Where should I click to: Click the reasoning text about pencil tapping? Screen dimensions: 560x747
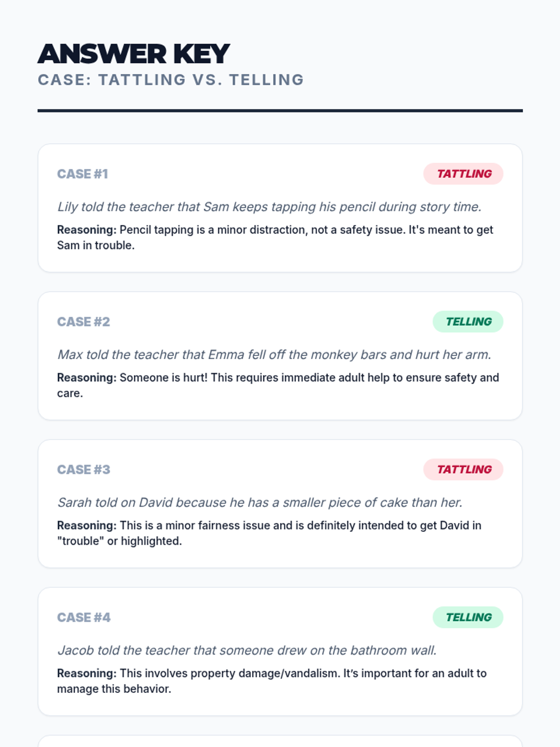(275, 237)
